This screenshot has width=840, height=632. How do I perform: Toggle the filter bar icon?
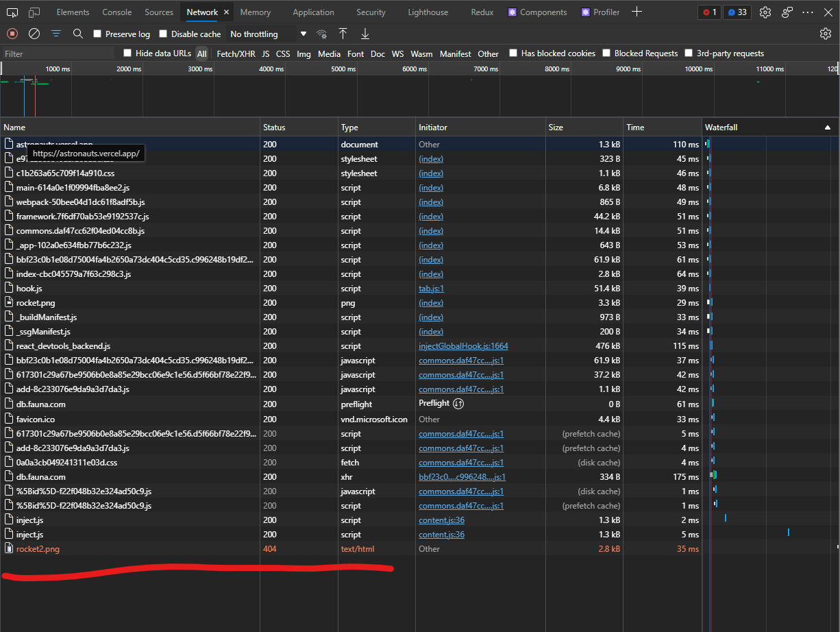click(56, 34)
